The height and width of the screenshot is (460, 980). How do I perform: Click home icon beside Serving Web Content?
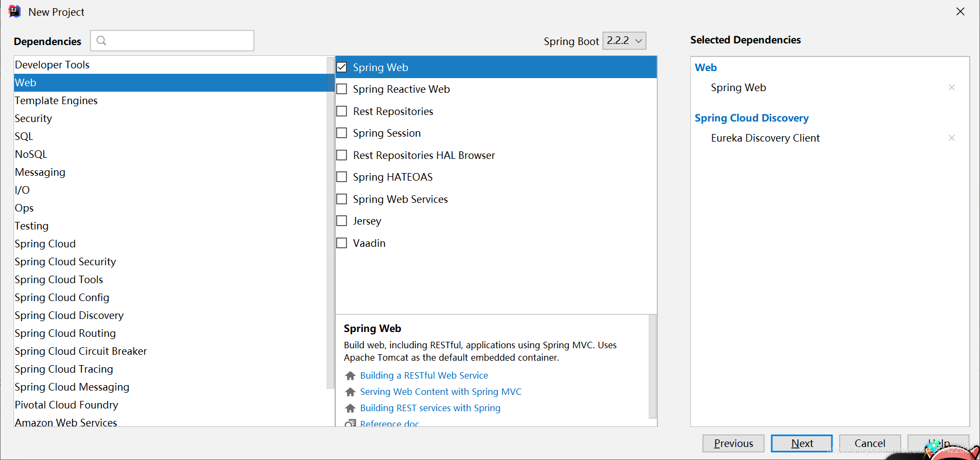click(x=350, y=392)
